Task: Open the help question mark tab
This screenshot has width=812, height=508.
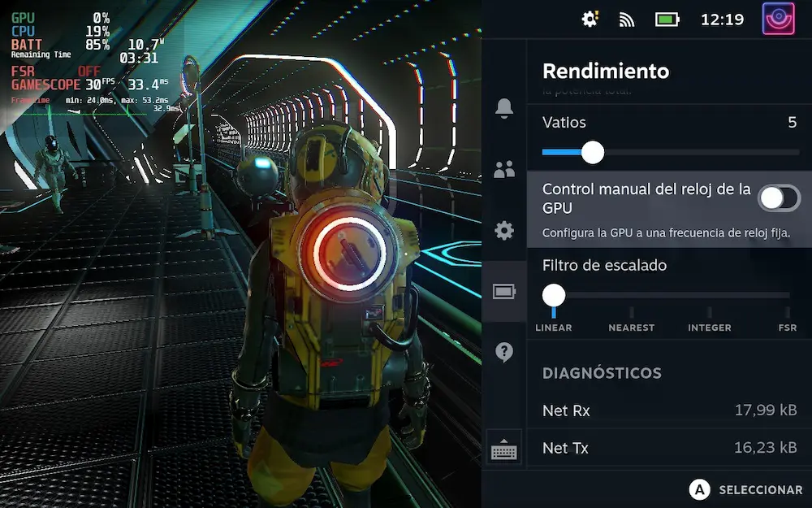Action: click(x=504, y=353)
